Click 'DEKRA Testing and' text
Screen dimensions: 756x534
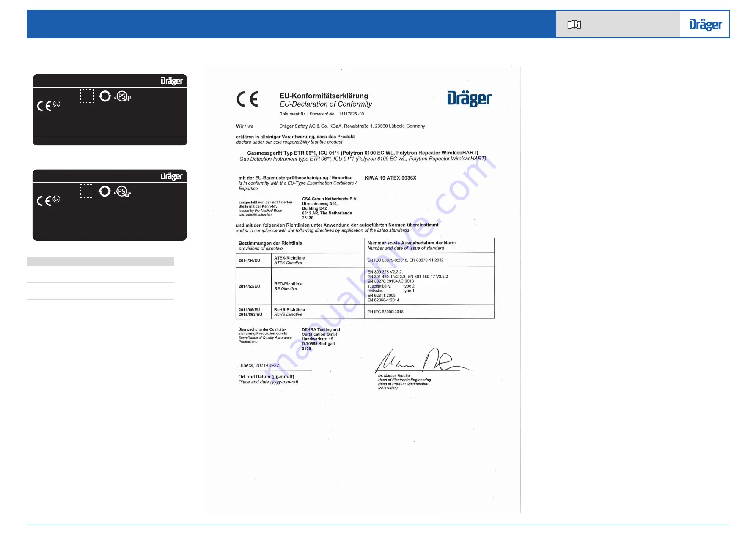point(321,329)
